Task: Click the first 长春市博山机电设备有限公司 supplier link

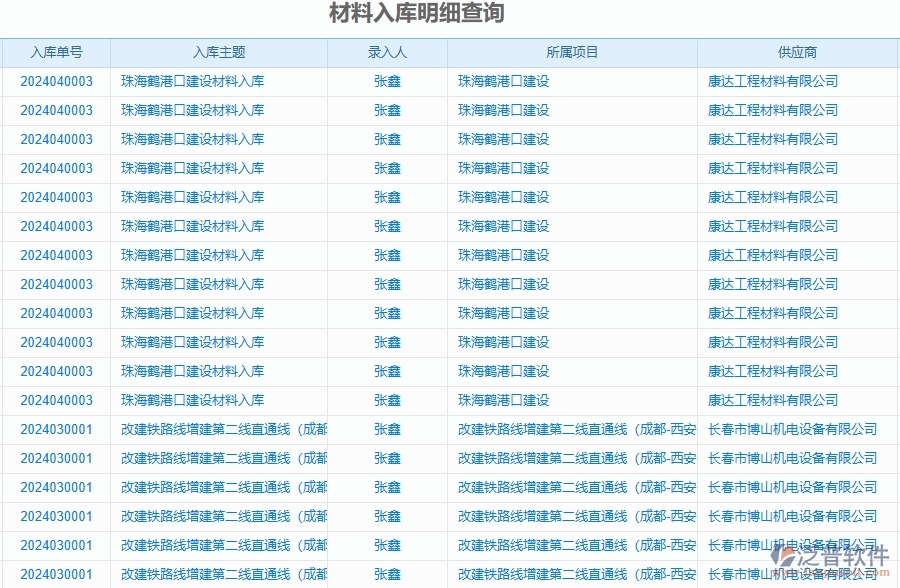Action: [x=792, y=429]
